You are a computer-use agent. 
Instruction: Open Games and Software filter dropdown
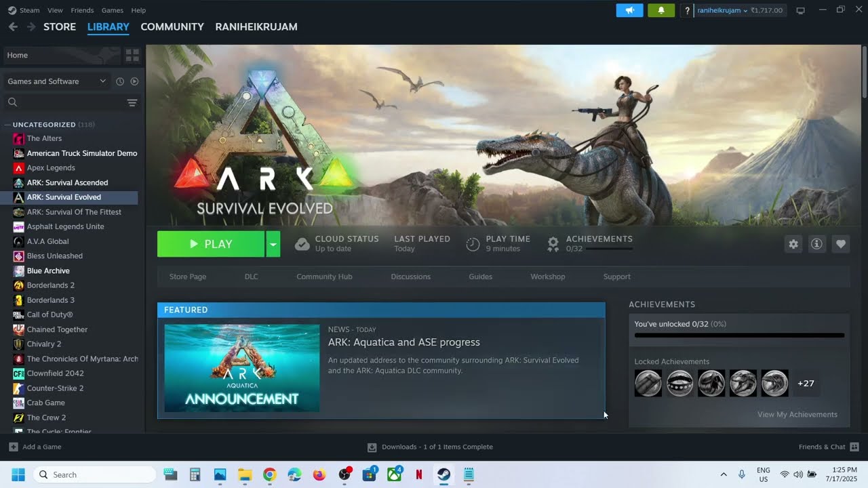(x=57, y=81)
